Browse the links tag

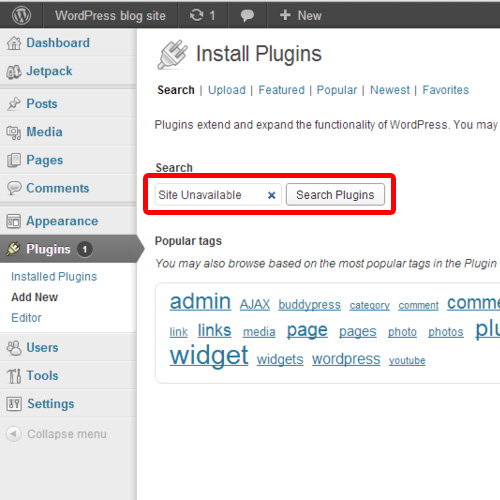coord(214,331)
